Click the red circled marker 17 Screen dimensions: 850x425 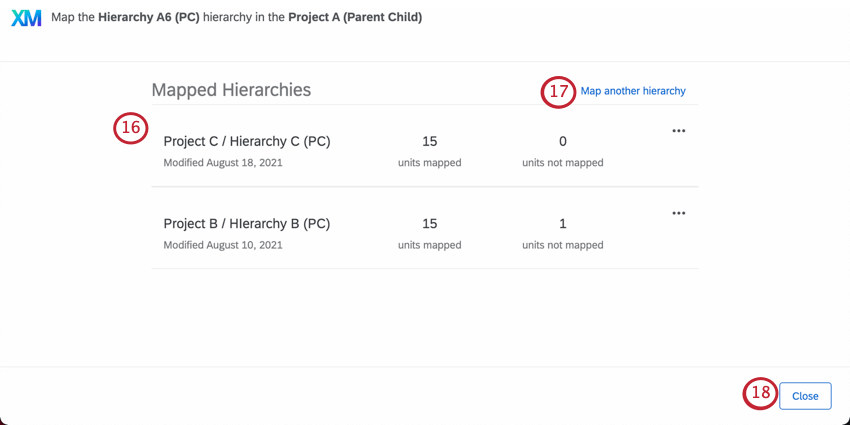pyautogui.click(x=559, y=91)
